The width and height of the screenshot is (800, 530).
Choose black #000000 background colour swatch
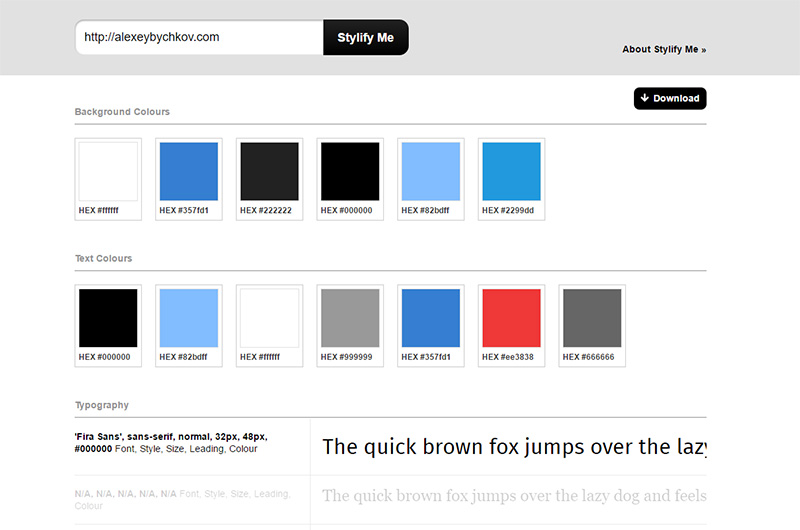351,172
